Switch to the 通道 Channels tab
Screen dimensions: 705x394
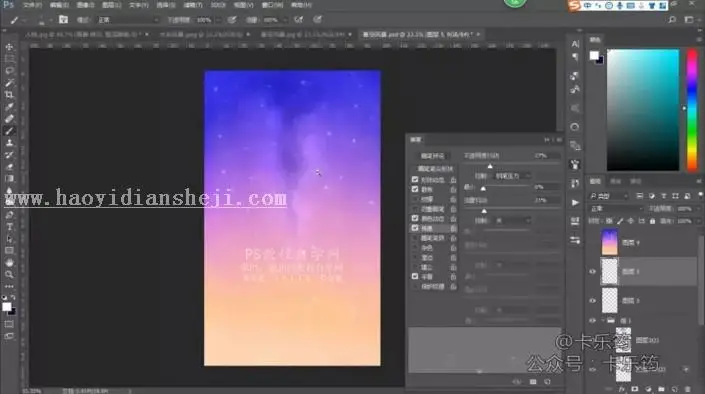[x=615, y=181]
